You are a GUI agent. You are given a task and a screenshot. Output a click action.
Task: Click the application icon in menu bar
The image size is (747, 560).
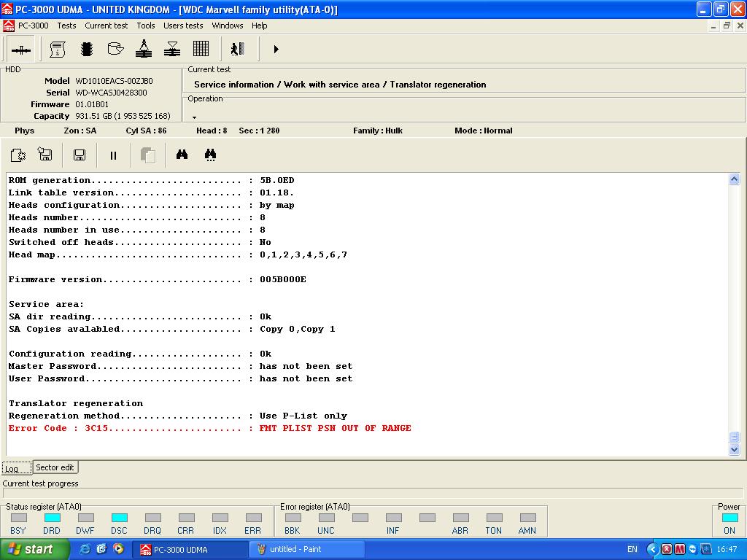(8, 26)
